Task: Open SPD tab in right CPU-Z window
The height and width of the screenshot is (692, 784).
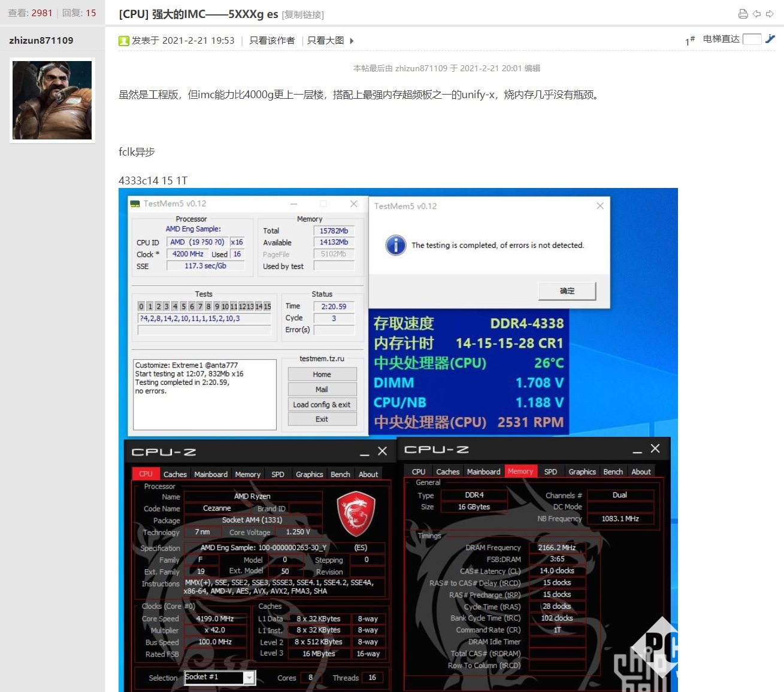Action: pos(550,472)
